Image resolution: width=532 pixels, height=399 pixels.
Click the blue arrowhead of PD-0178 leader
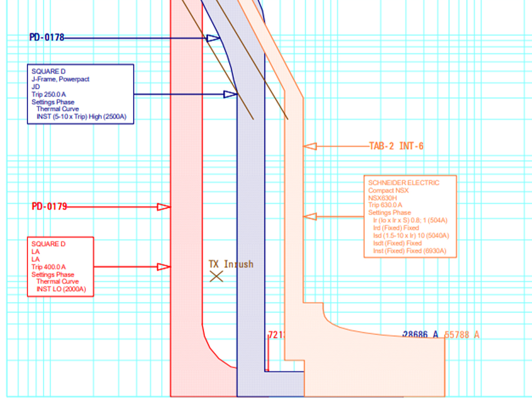pyautogui.click(x=213, y=38)
